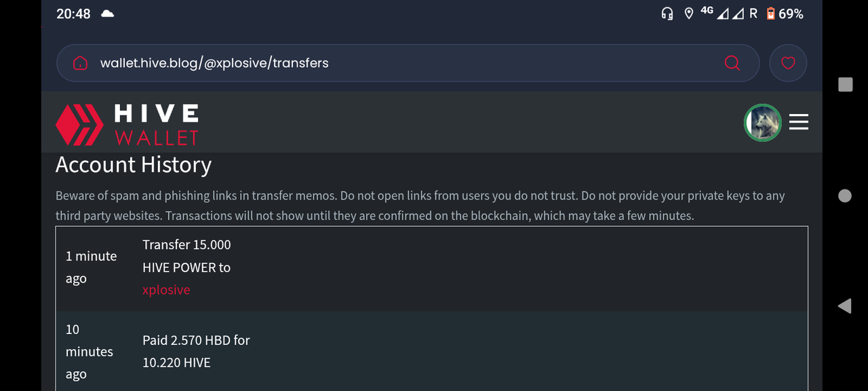Open the wolf profile avatar
The height and width of the screenshot is (391, 868).
tap(763, 122)
